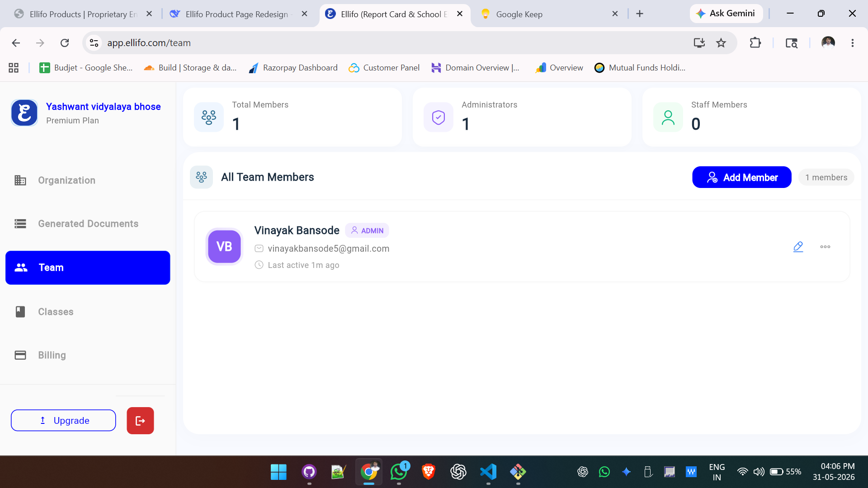The height and width of the screenshot is (488, 868).
Task: Open the Customer Panel bookmark
Action: click(384, 68)
